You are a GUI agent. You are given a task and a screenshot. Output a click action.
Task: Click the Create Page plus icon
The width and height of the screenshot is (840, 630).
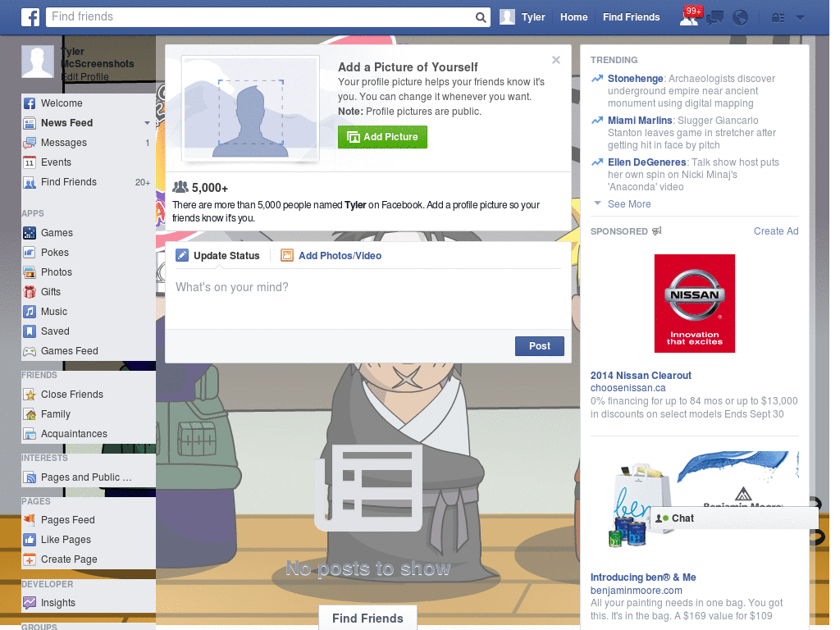[30, 559]
